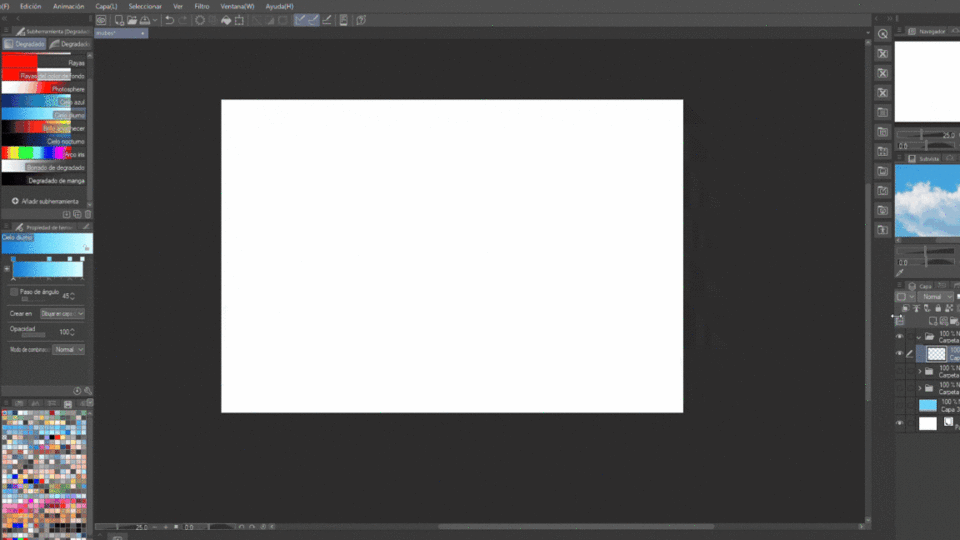Click reset tool property to default icon
960x540 pixels.
point(77,391)
